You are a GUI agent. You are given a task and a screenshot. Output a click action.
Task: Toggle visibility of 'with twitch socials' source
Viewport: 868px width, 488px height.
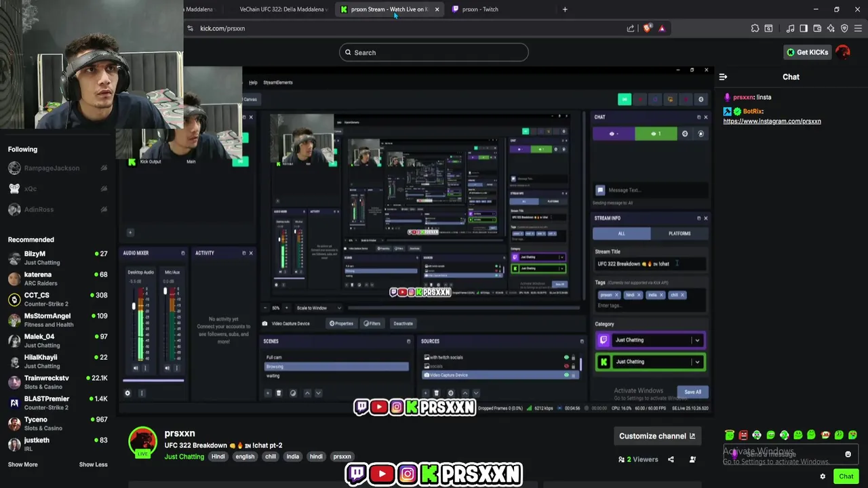[566, 357]
